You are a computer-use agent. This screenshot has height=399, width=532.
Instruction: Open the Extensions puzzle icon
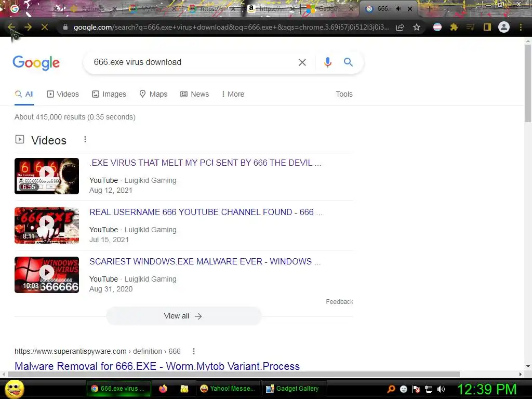(x=454, y=27)
